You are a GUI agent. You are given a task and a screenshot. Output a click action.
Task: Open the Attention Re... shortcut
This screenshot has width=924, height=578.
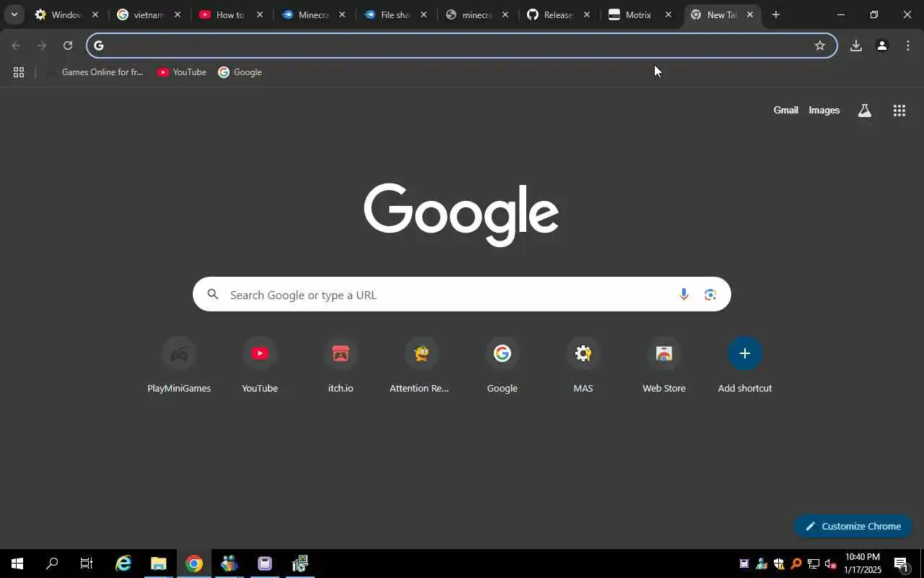[x=422, y=365]
